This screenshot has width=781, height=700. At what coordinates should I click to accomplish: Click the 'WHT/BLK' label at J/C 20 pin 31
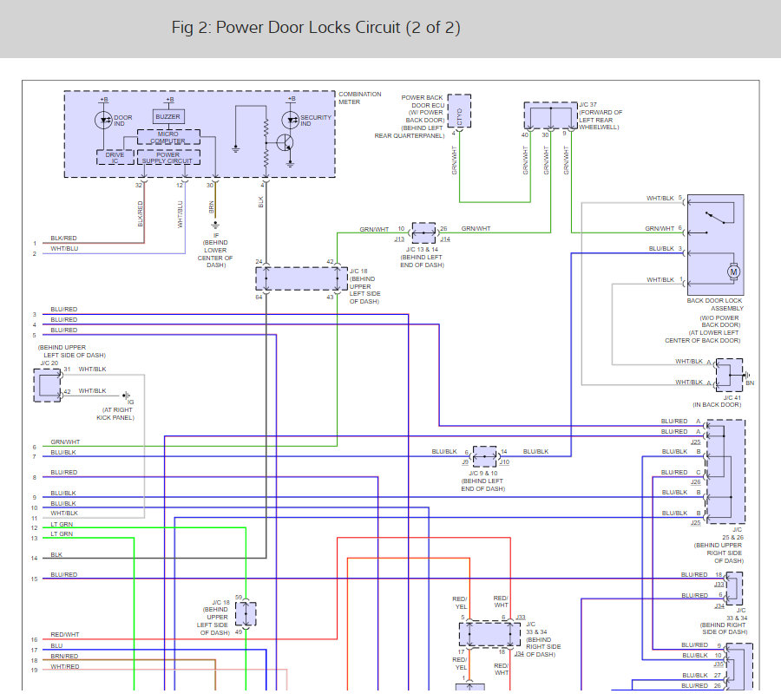(92, 369)
